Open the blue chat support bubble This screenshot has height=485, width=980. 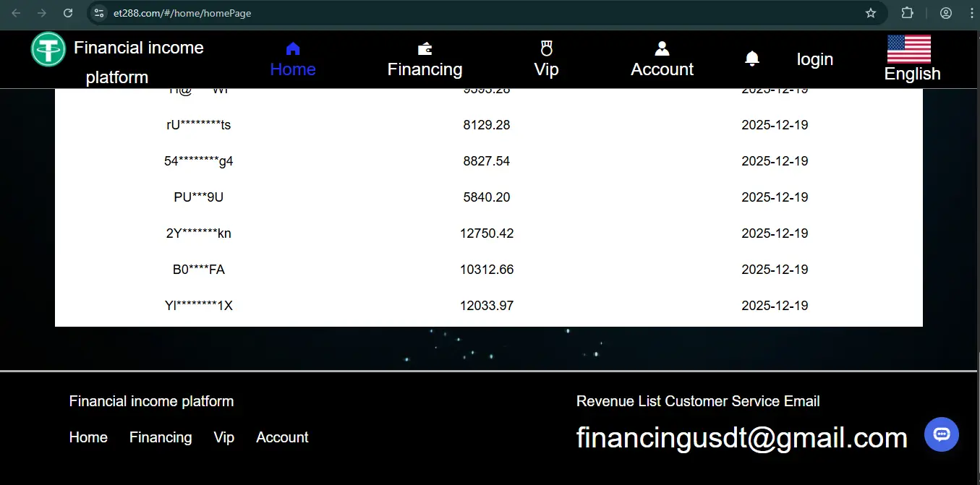coord(941,435)
